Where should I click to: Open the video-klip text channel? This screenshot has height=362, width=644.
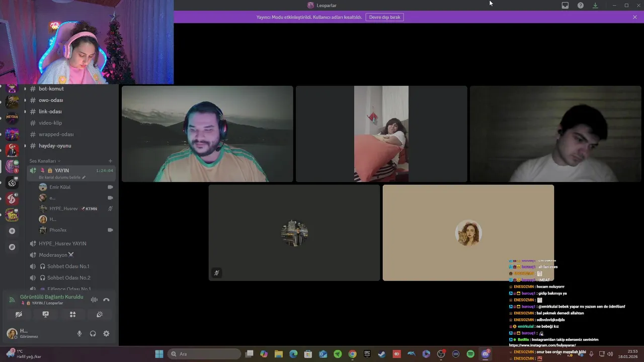tap(71, 123)
